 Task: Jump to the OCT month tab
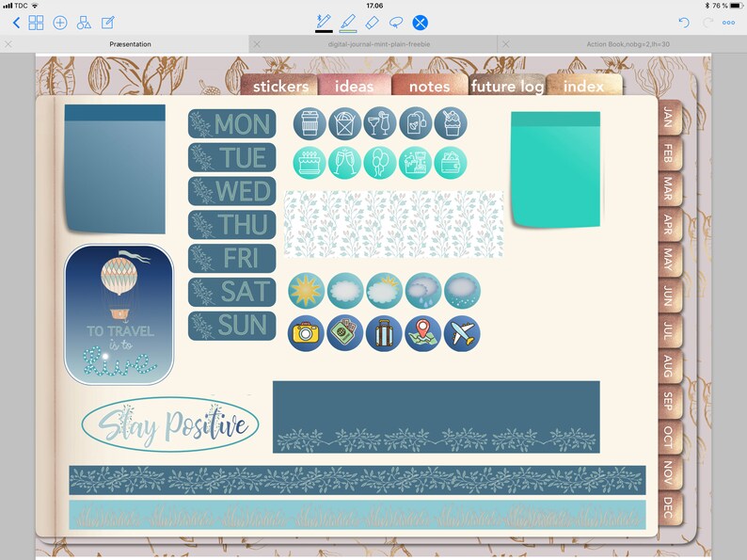(x=670, y=437)
